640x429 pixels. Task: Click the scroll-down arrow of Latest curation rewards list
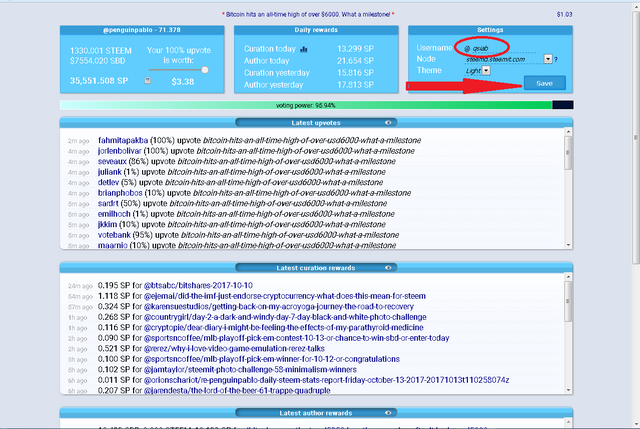tap(568, 390)
